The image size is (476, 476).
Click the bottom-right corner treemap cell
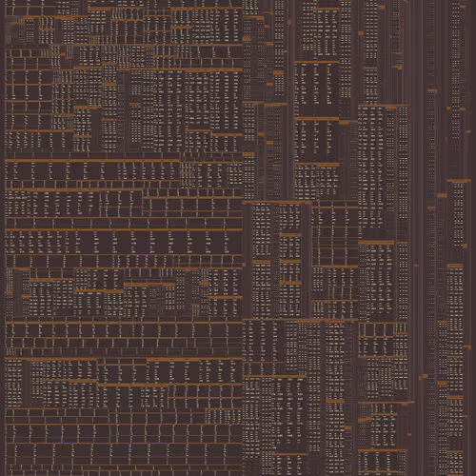[x=456, y=464]
